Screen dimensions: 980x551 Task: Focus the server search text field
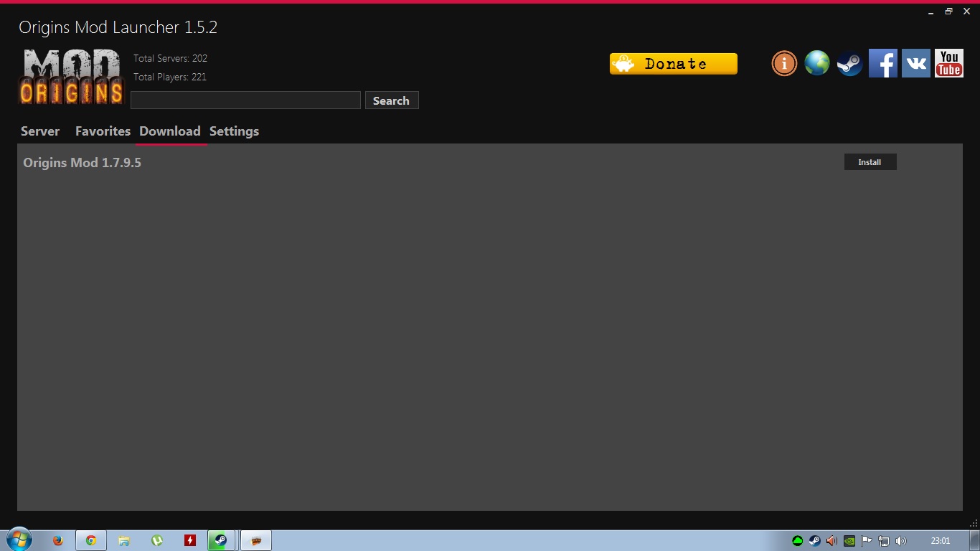point(245,100)
